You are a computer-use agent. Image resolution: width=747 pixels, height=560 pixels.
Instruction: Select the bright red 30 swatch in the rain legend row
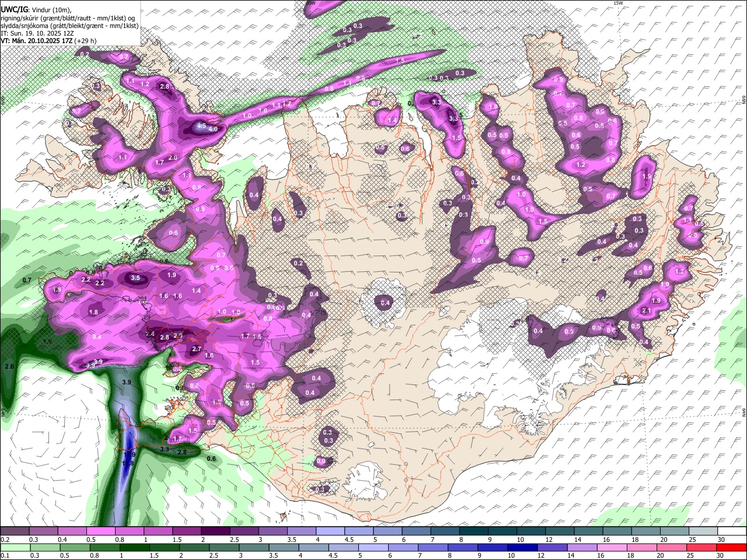pyautogui.click(x=732, y=547)
